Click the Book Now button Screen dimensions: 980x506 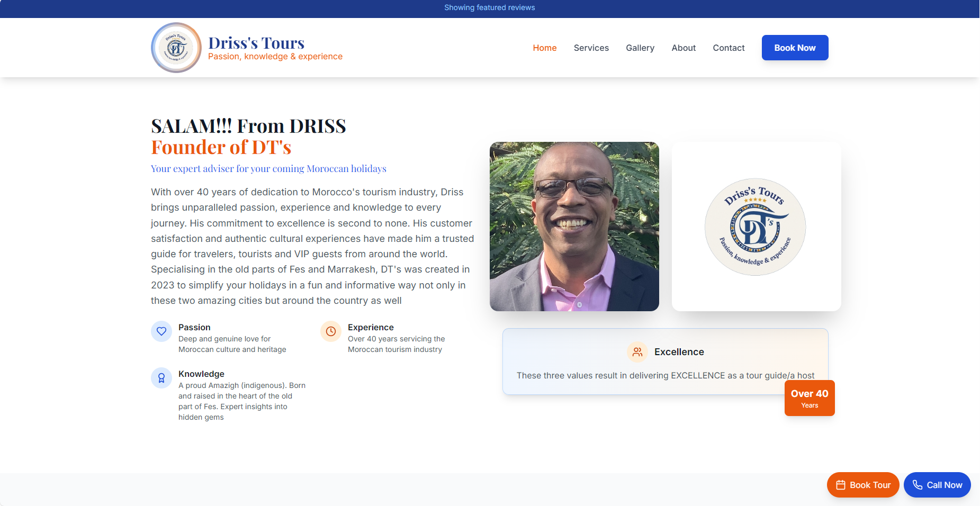pyautogui.click(x=795, y=47)
